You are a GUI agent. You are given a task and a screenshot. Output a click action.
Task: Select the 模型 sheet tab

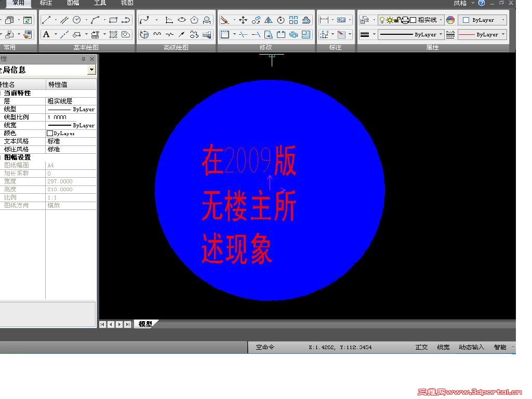(x=145, y=324)
